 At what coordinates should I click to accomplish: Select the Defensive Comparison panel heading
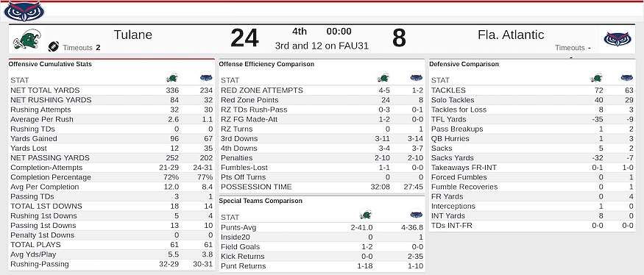click(x=464, y=65)
